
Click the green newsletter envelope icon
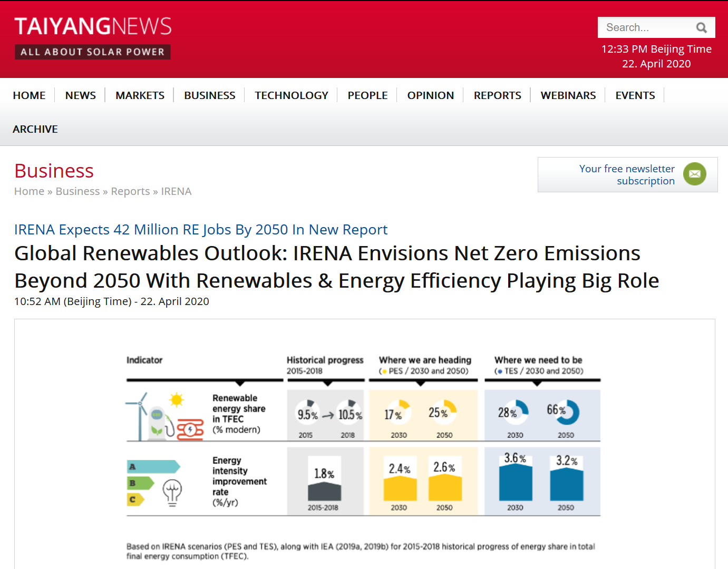(x=695, y=174)
